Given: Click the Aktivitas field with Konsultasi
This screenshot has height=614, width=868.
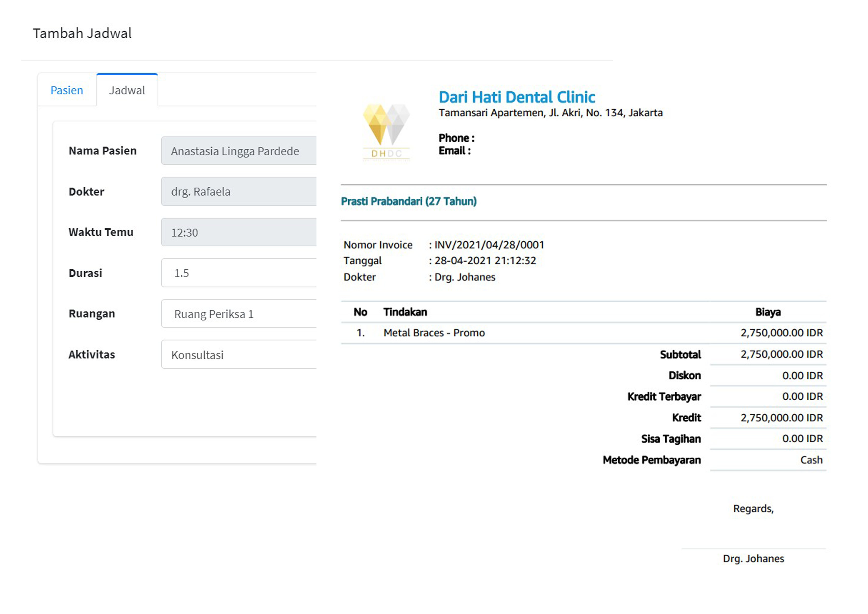Looking at the screenshot, I should (239, 355).
